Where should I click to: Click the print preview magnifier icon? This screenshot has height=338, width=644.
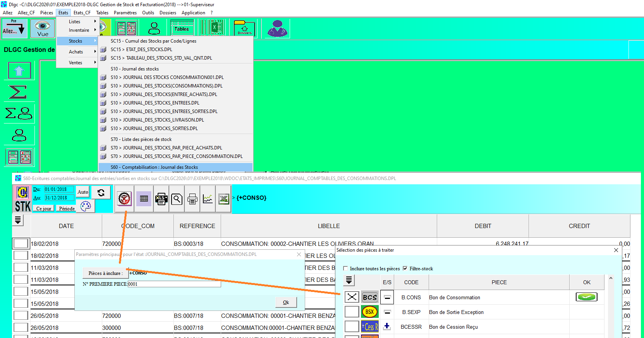177,199
